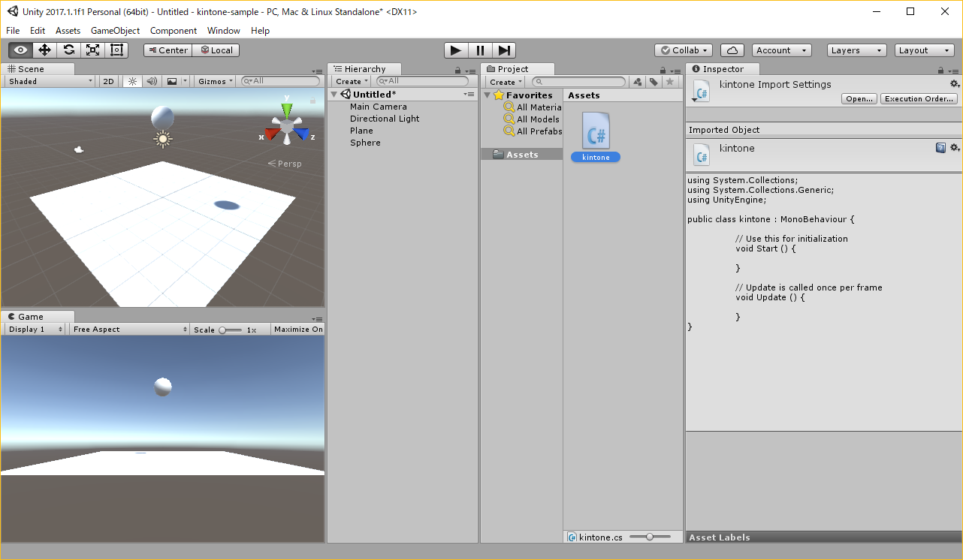
Task: Toggle scene lighting sun icon
Action: click(x=132, y=81)
